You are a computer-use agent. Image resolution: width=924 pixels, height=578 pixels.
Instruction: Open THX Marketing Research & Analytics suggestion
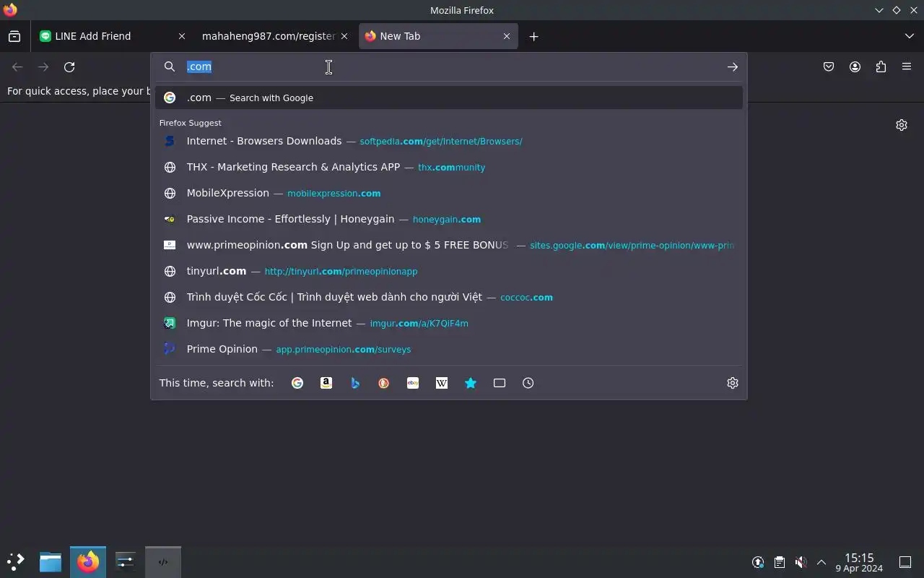pos(449,167)
